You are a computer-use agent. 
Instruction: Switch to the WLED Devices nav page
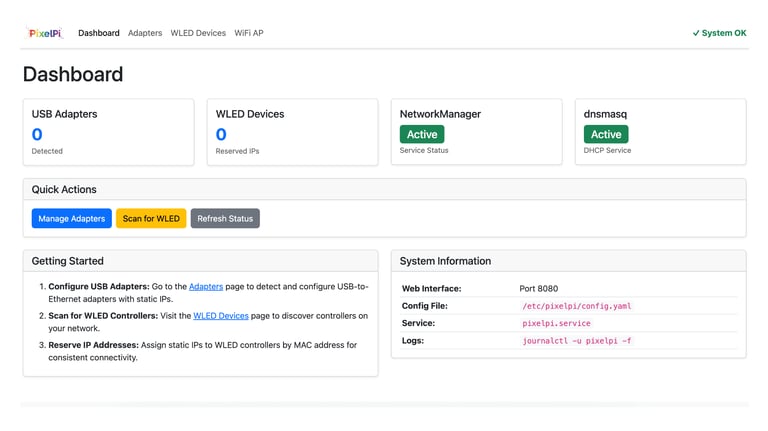pyautogui.click(x=198, y=33)
